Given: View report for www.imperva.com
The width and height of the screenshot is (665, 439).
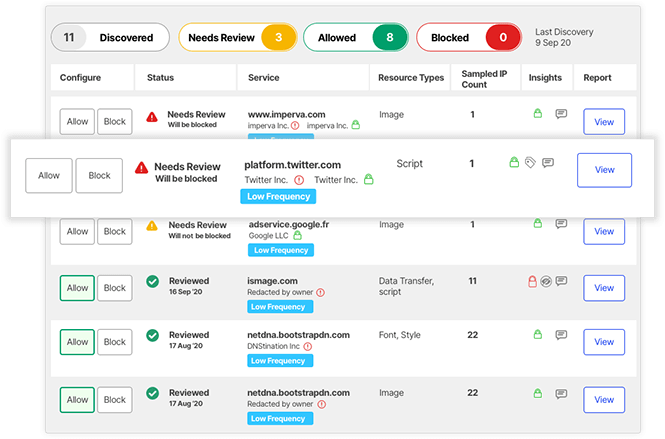Looking at the screenshot, I should 604,122.
